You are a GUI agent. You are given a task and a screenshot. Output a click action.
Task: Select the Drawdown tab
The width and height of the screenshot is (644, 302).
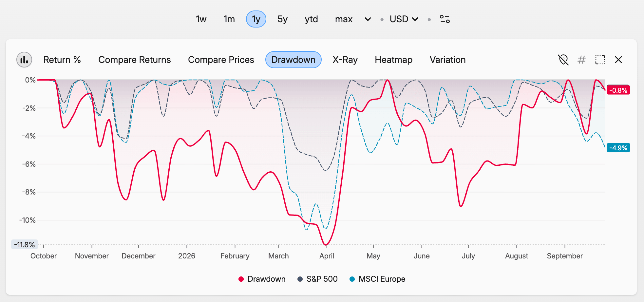click(x=293, y=60)
